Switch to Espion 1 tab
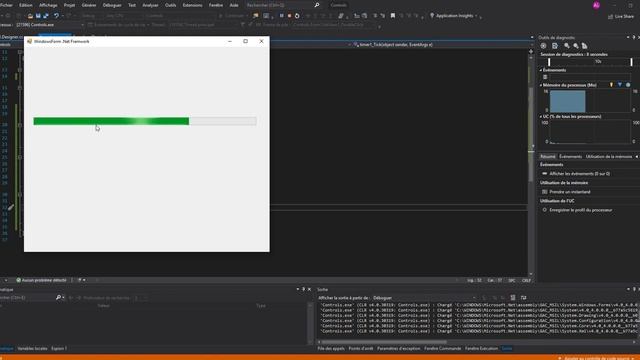This screenshot has width=640, height=360. coord(59,349)
